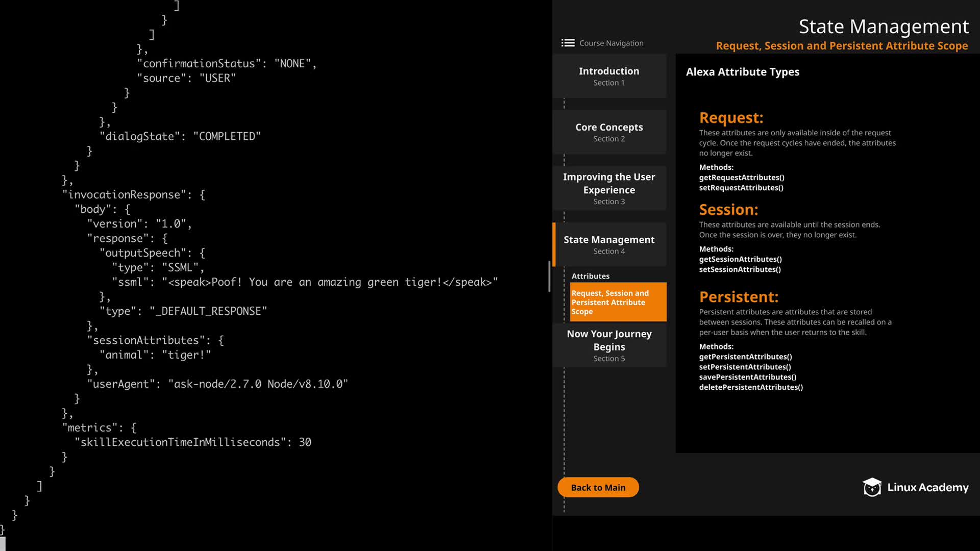Click the Alexa Attribute Types heading
This screenshot has height=551, width=980.
pyautogui.click(x=742, y=72)
